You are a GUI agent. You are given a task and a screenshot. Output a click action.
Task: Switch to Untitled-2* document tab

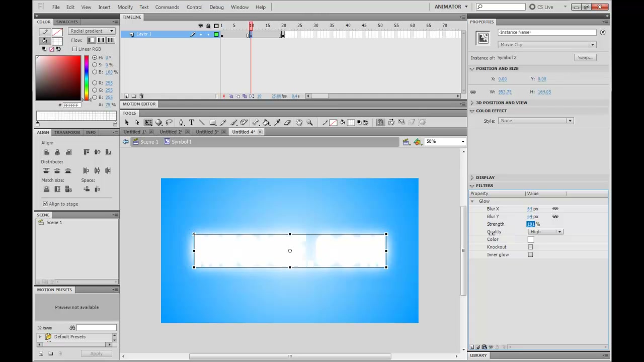[172, 132]
